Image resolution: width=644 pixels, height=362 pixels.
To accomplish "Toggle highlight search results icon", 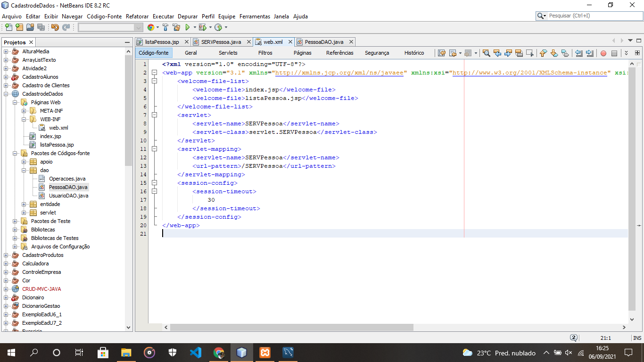I will [x=519, y=53].
